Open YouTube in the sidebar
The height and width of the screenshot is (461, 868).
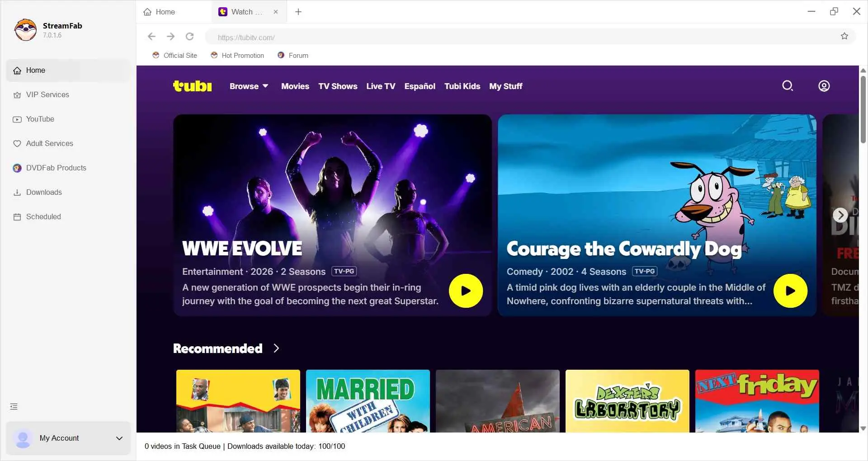pos(68,119)
